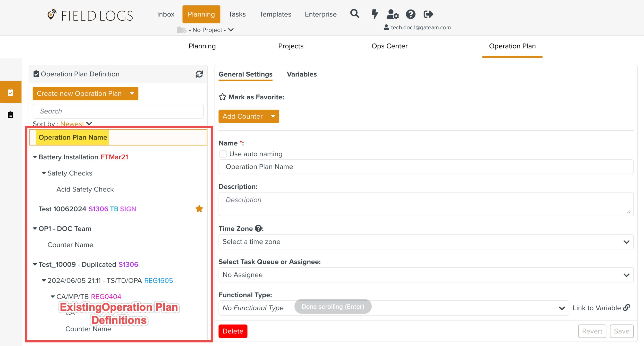This screenshot has width=644, height=346.
Task: Refresh the Operation Plan Definition list
Action: point(199,74)
